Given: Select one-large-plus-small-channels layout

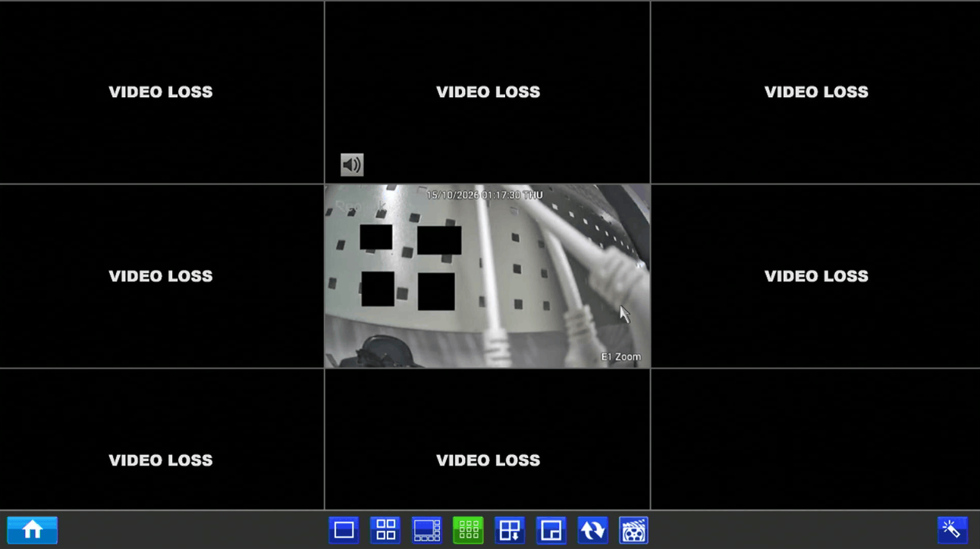Looking at the screenshot, I should point(426,530).
